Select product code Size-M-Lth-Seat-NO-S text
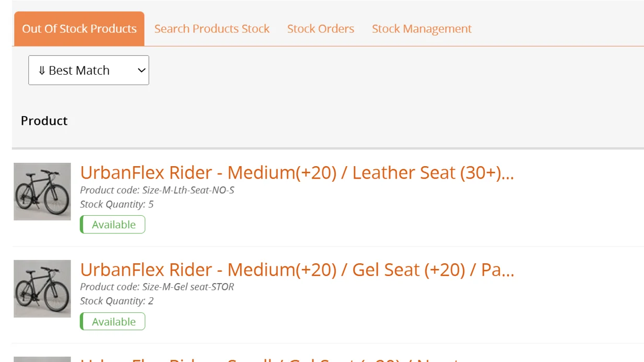 coord(157,190)
